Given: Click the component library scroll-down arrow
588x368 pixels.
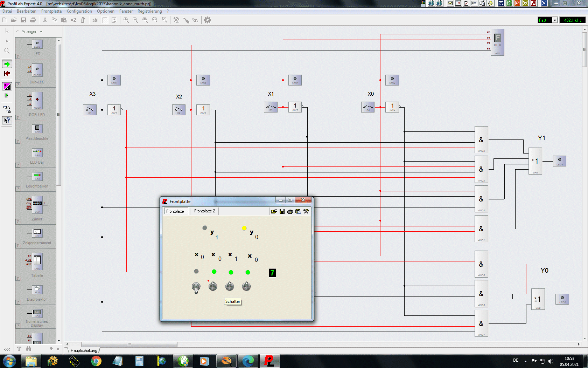Looking at the screenshot, I should coord(59,341).
